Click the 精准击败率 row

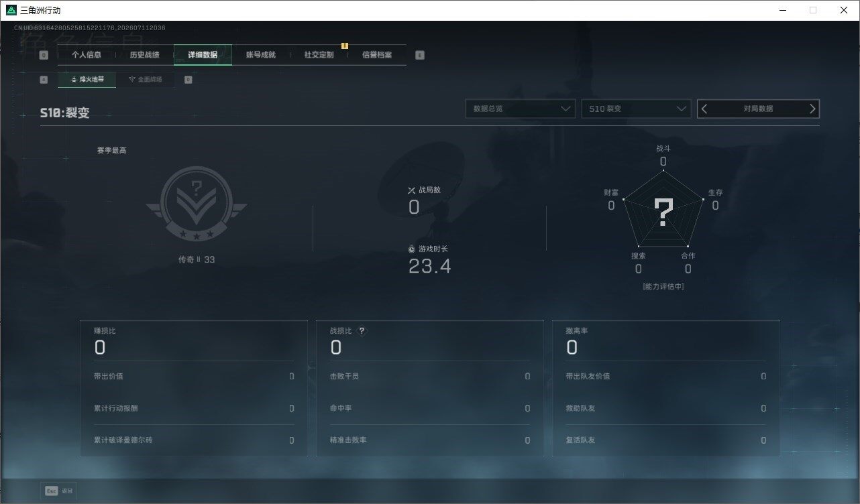(430, 440)
